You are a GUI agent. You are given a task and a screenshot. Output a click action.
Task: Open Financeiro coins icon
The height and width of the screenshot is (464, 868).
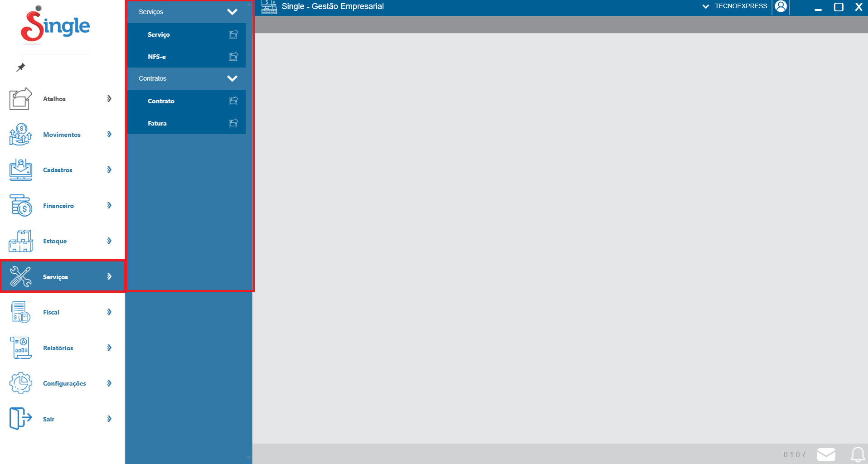click(20, 206)
